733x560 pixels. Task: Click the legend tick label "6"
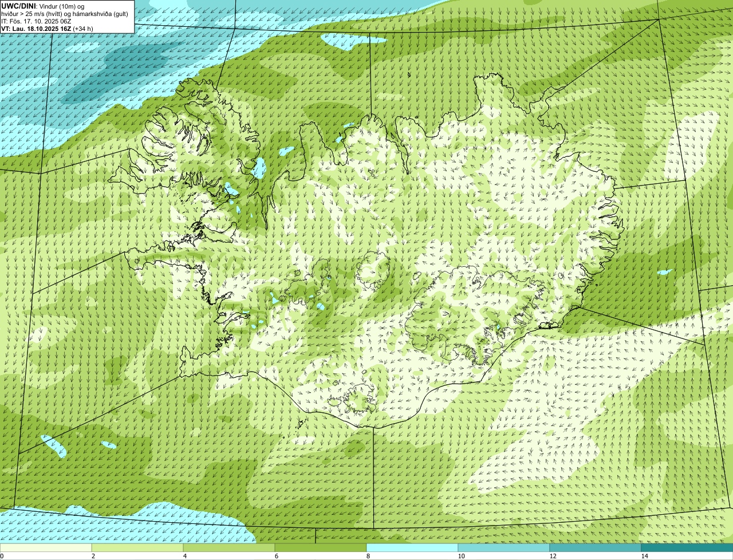pos(276,556)
